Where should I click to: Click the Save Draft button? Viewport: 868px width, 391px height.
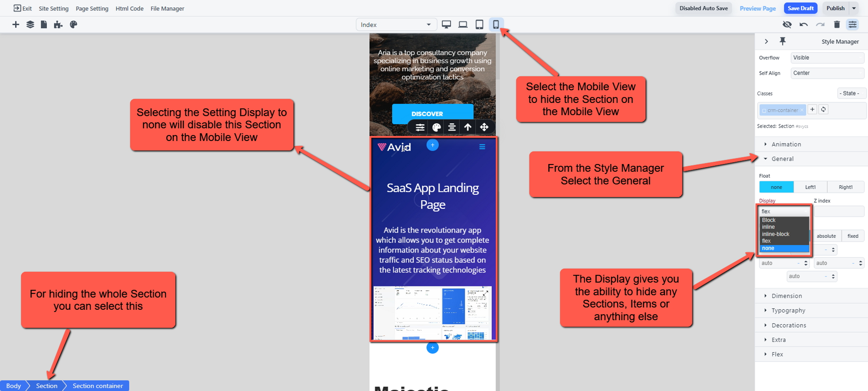pos(800,8)
